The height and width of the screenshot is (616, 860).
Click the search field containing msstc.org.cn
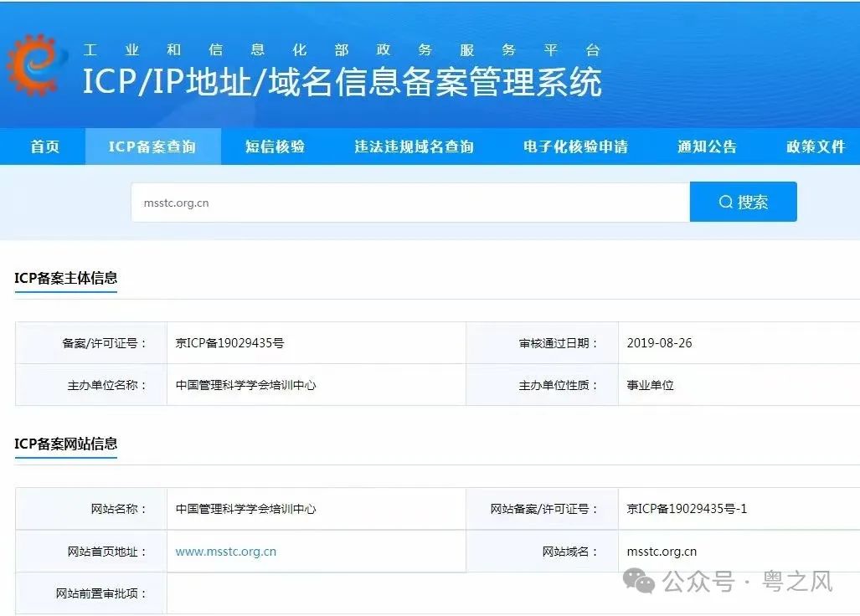(x=410, y=203)
